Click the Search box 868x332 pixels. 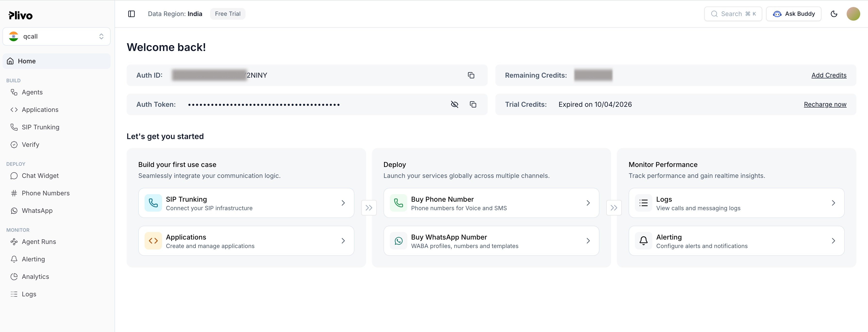[x=733, y=14]
